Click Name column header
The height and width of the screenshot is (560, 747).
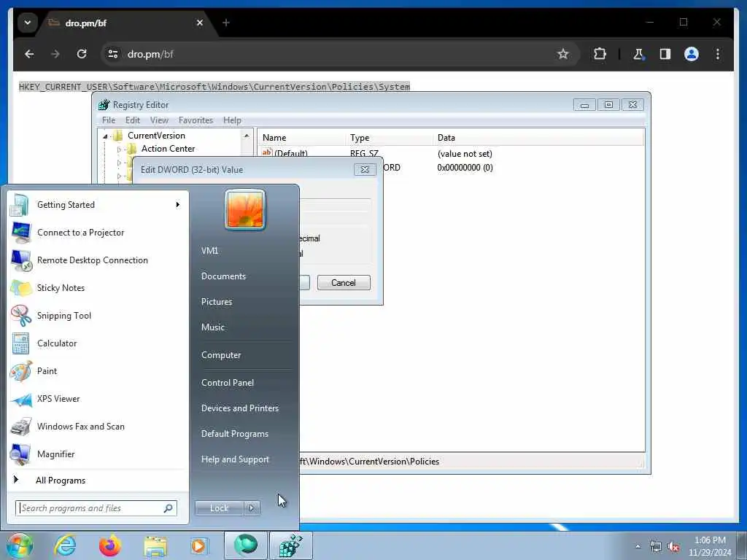click(x=302, y=138)
